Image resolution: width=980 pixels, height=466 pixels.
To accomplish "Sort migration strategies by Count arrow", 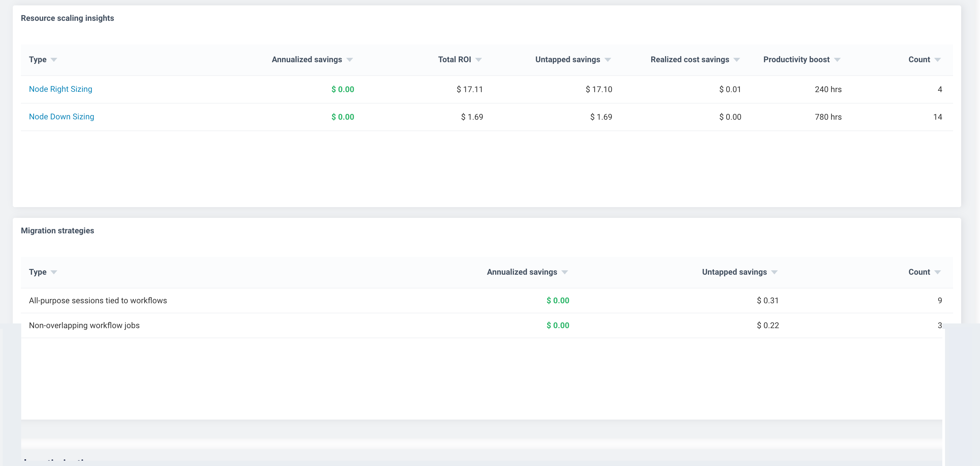I will 937,272.
